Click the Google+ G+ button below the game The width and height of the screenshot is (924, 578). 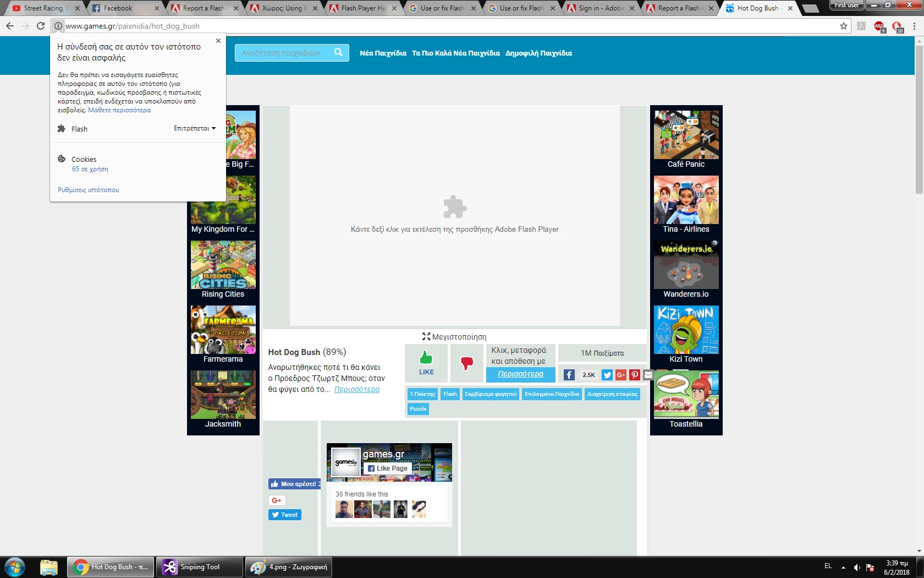pos(277,500)
